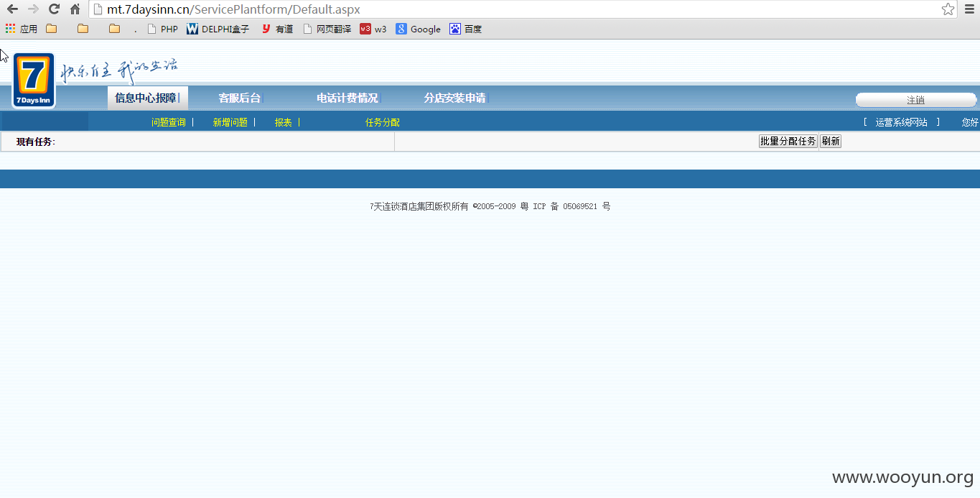The image size is (980, 498).
Task: Open the first bookmark folder after 应用
Action: 51,29
